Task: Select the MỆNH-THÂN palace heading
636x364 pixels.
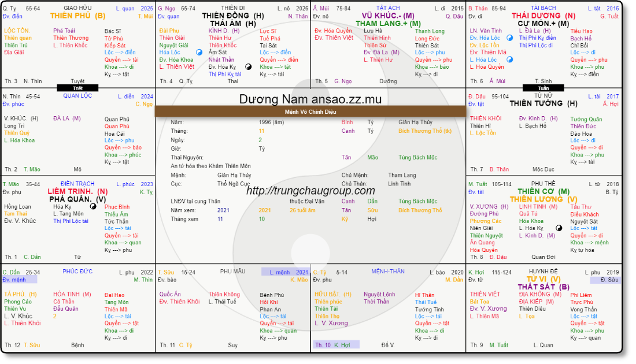Action: pos(388,272)
